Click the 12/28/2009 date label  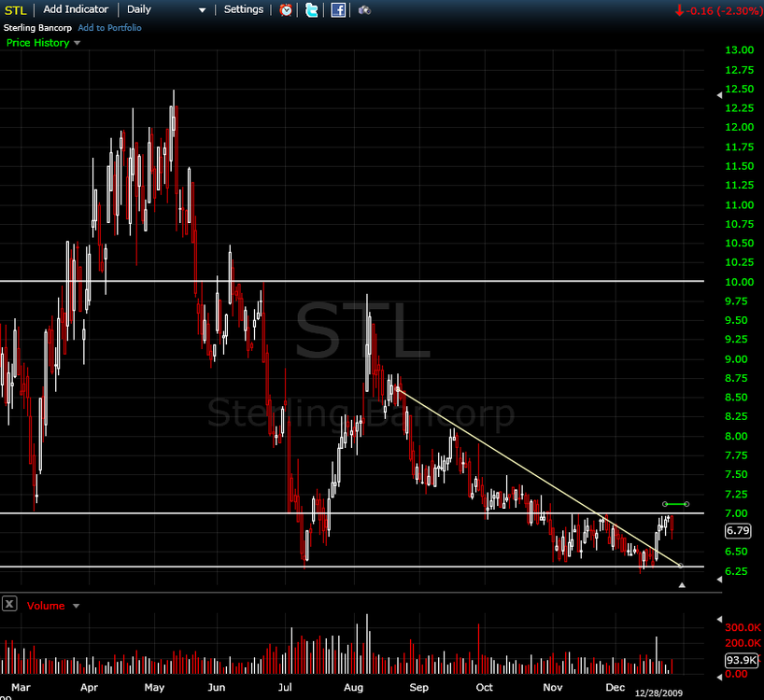pos(658,693)
